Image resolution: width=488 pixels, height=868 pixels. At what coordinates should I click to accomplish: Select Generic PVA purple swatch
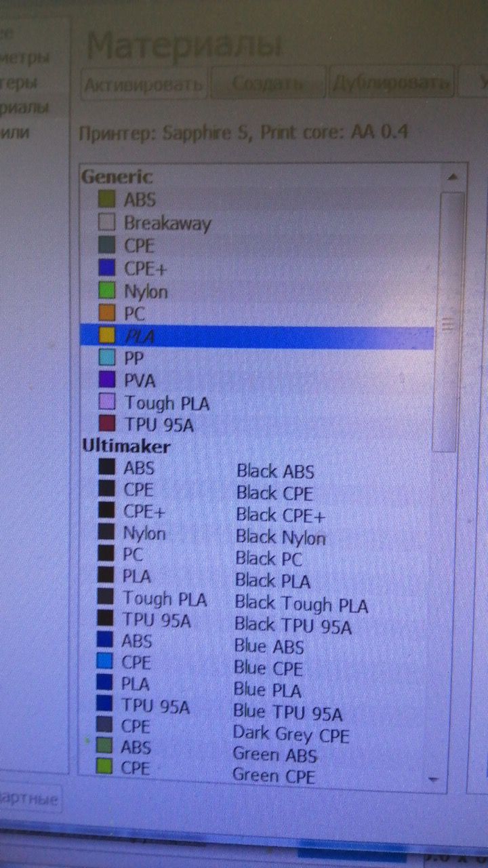pyautogui.click(x=106, y=380)
